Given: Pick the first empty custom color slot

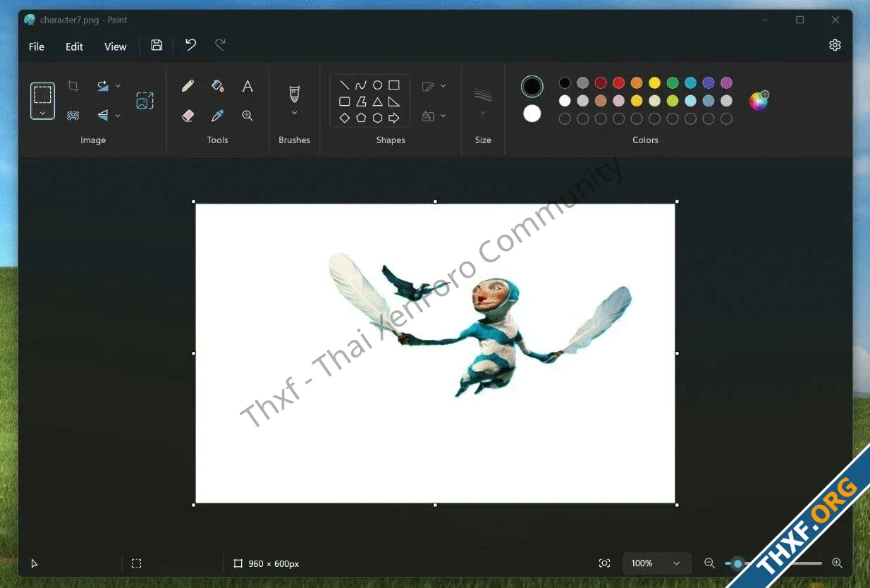Looking at the screenshot, I should click(565, 119).
